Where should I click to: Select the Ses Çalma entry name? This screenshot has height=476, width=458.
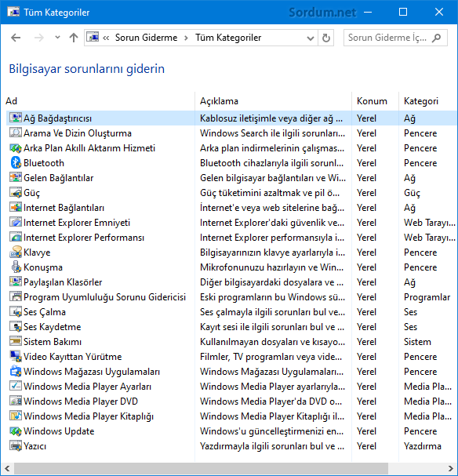click(45, 312)
